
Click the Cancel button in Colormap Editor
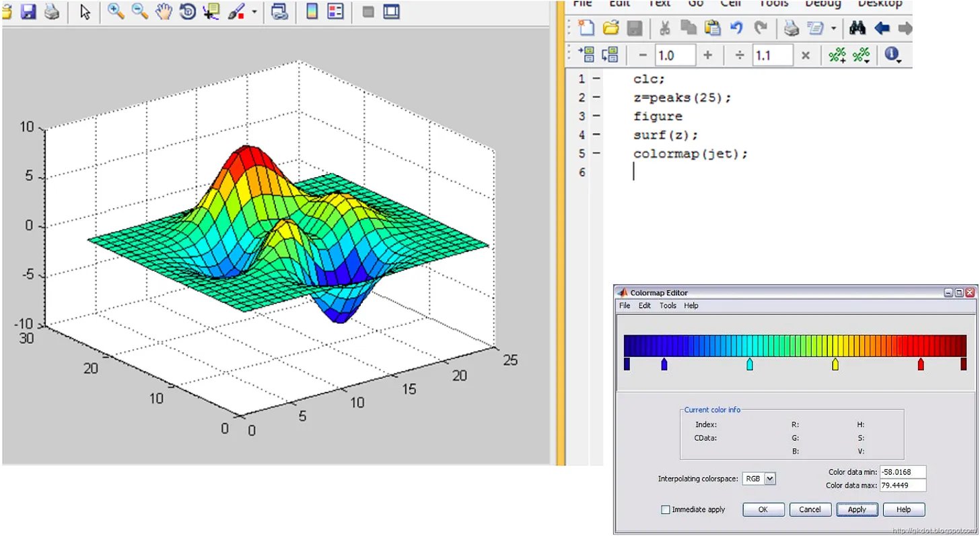pos(810,510)
